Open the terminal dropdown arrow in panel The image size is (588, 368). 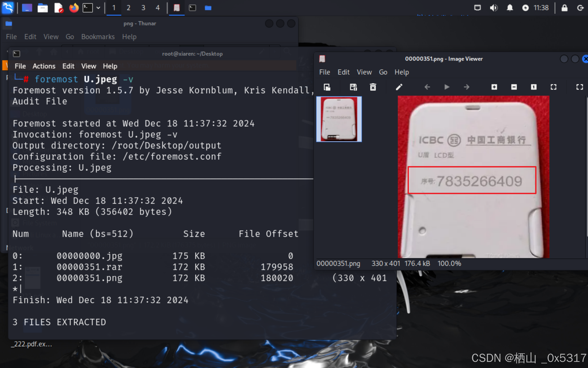click(x=98, y=8)
